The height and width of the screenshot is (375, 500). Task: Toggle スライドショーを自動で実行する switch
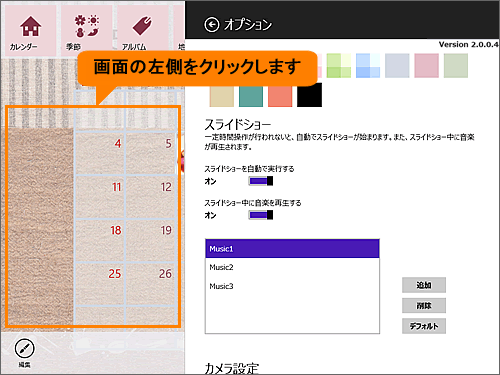(x=261, y=181)
